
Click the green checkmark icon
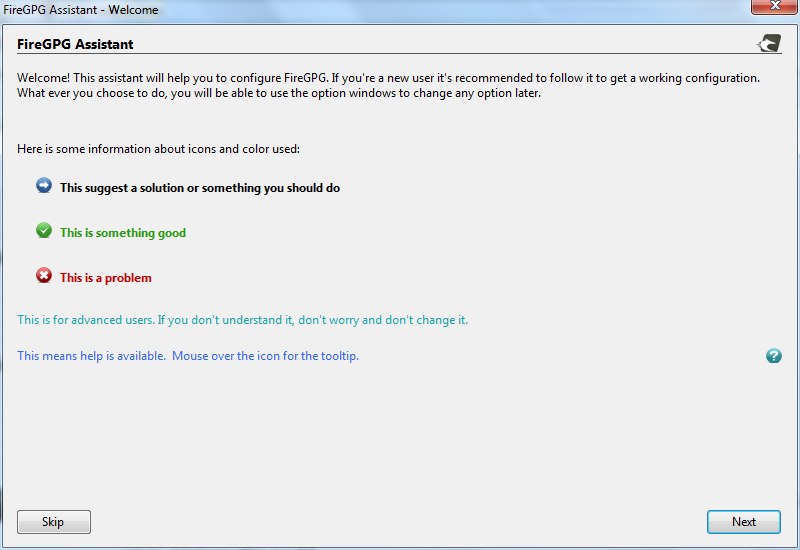point(44,231)
